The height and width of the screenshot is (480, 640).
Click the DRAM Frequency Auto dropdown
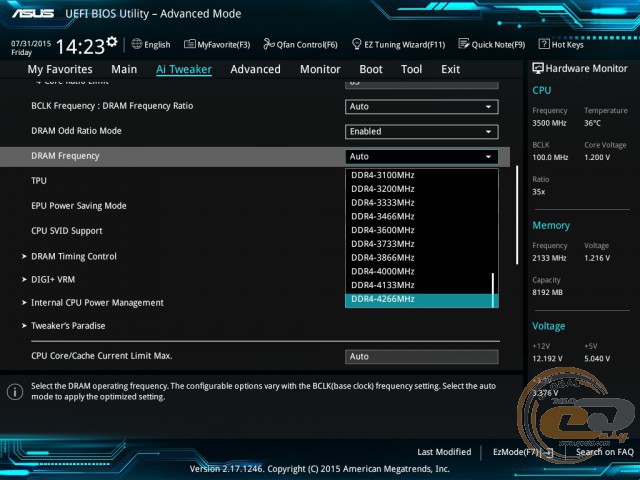coord(422,156)
